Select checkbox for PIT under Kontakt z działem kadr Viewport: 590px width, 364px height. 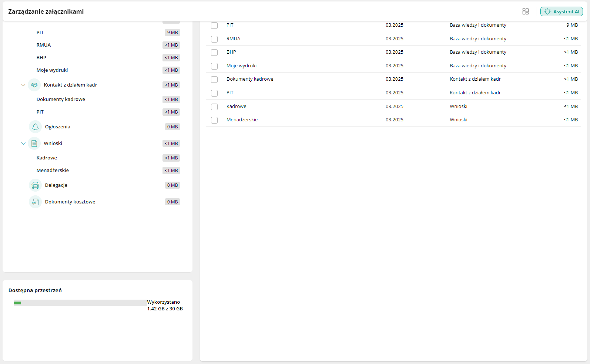214,93
